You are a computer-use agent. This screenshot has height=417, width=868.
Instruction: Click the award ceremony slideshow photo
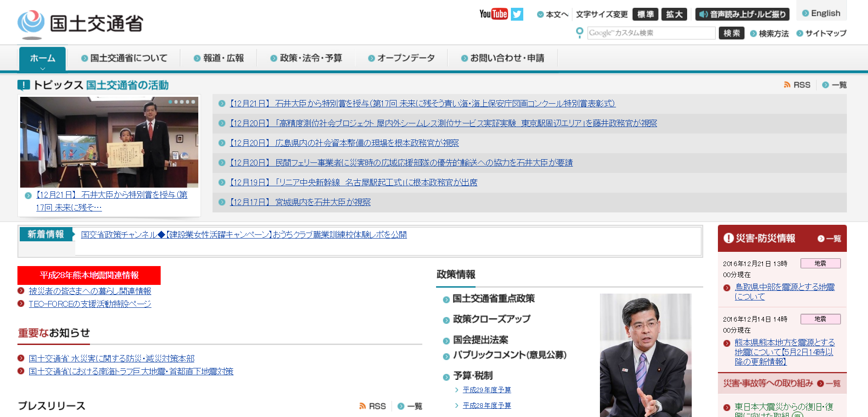pyautogui.click(x=109, y=142)
